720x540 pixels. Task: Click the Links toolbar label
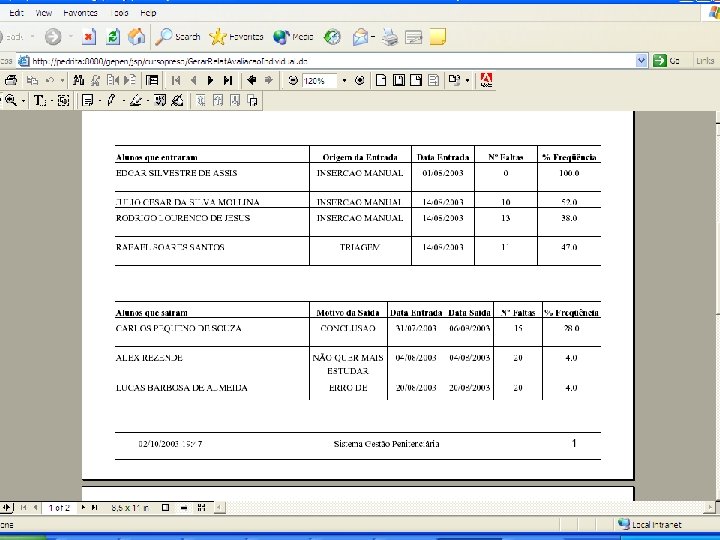(705, 61)
